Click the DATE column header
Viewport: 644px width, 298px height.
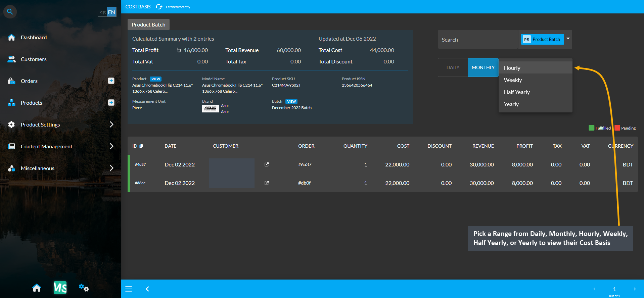pos(170,146)
